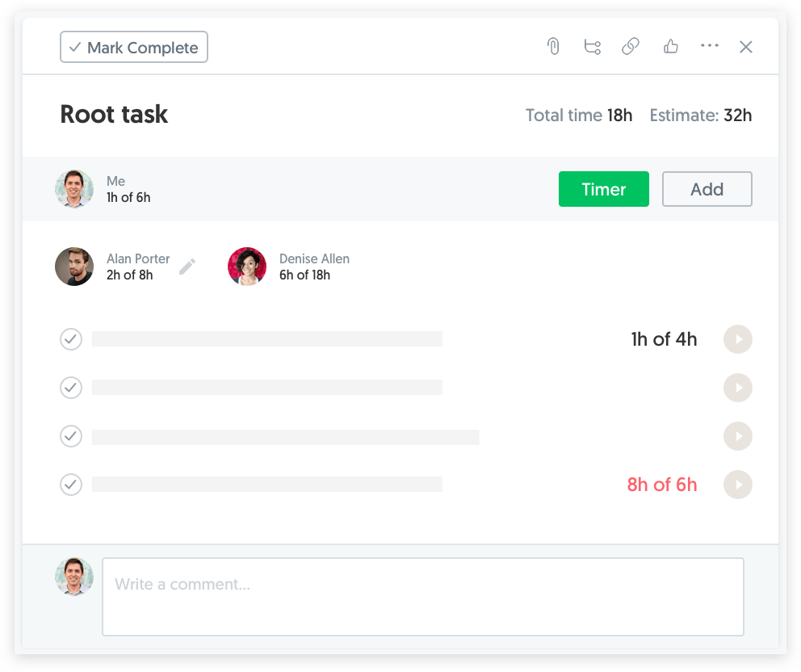This screenshot has height=672, width=801.
Task: Like the task with thumbs-up icon
Action: click(671, 47)
